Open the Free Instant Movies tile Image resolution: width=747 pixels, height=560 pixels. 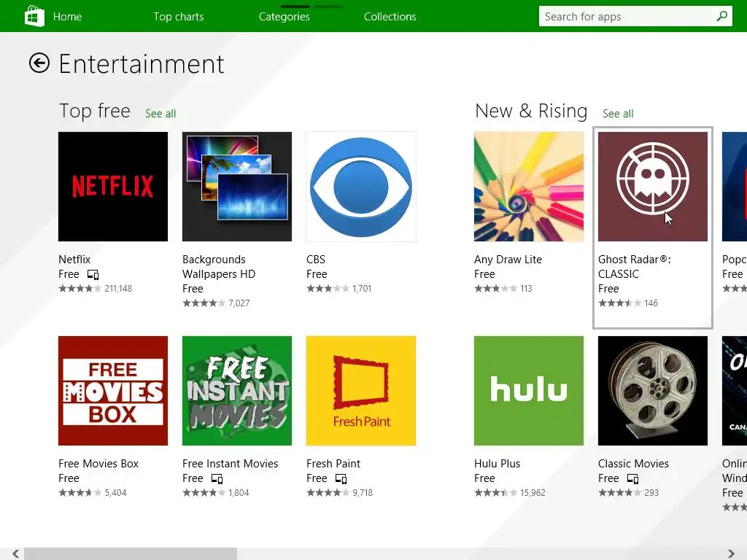237,391
